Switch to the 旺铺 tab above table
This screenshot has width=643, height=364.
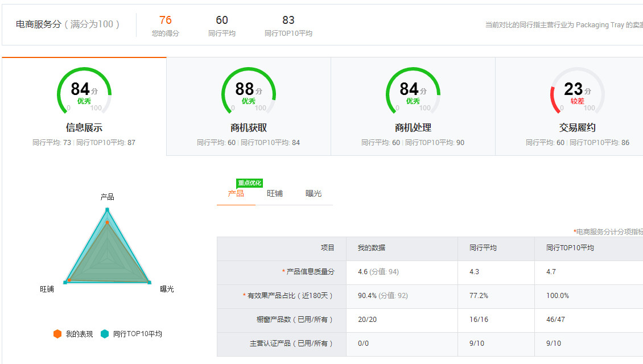pyautogui.click(x=275, y=193)
